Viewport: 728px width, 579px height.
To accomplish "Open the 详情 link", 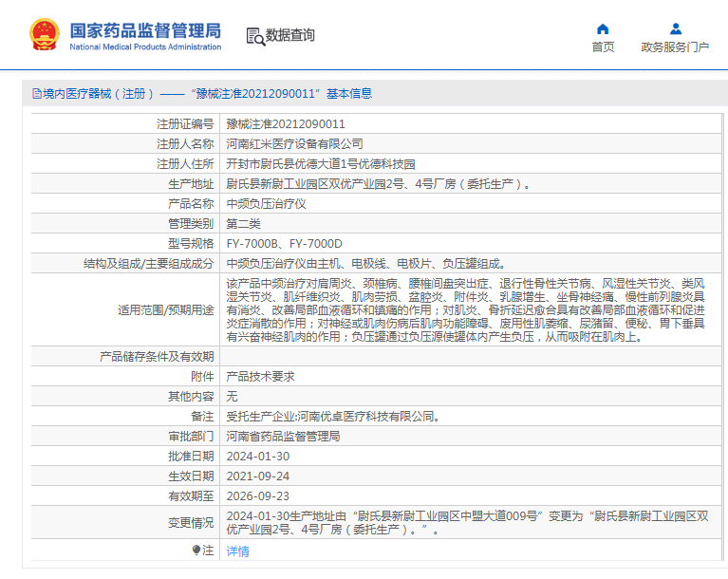I will coord(237,551).
